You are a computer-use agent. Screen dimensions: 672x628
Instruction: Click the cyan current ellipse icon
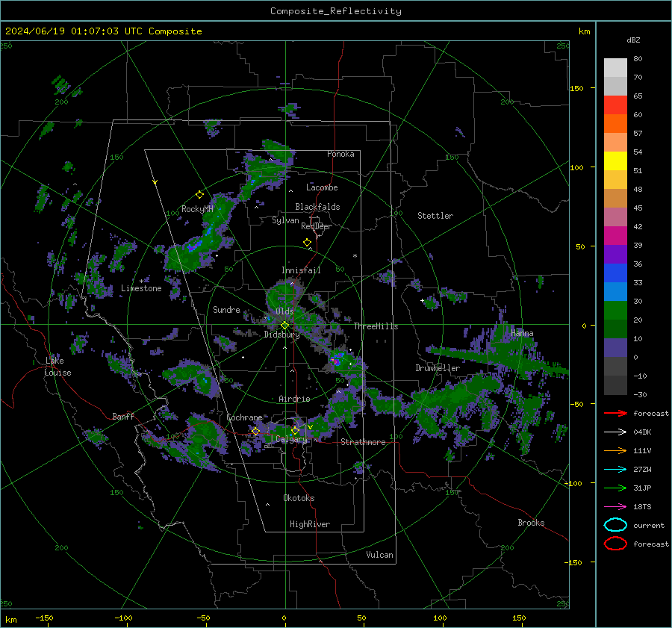click(615, 525)
